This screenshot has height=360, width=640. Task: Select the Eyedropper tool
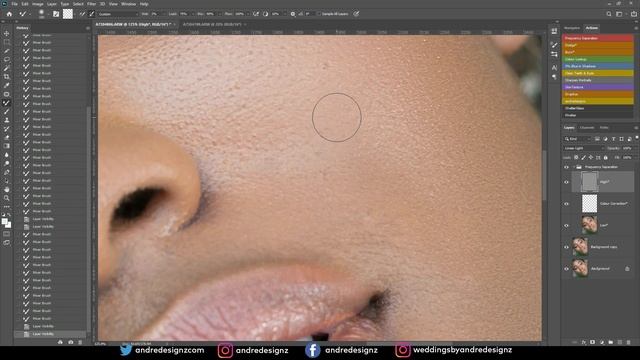click(7, 85)
